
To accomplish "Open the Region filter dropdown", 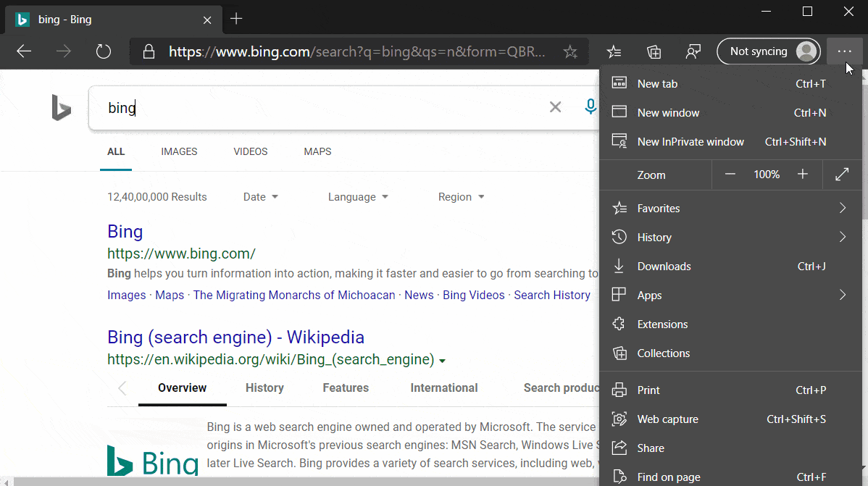I will click(x=461, y=197).
